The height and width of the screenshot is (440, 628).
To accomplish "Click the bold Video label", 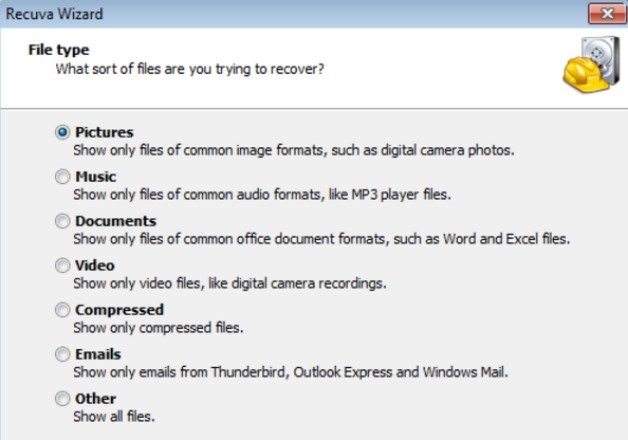I will point(95,265).
